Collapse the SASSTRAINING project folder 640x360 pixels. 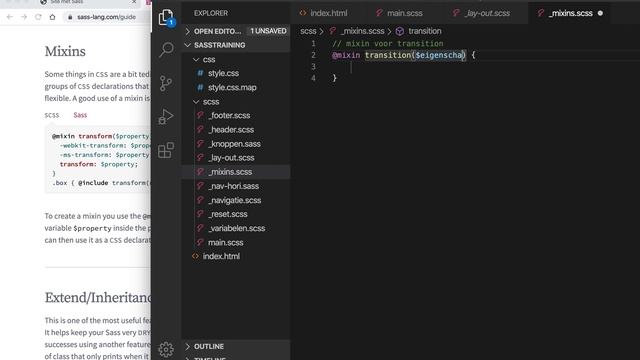pyautogui.click(x=188, y=45)
